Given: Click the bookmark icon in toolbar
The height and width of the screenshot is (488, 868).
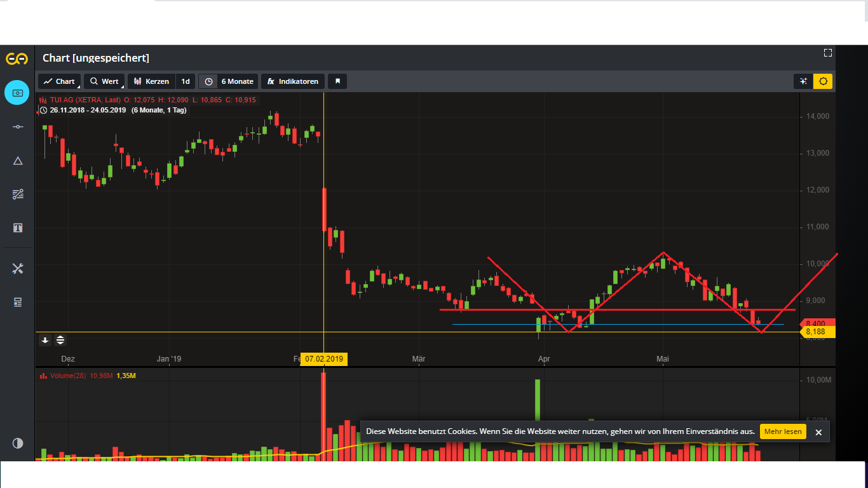Looking at the screenshot, I should [x=337, y=81].
